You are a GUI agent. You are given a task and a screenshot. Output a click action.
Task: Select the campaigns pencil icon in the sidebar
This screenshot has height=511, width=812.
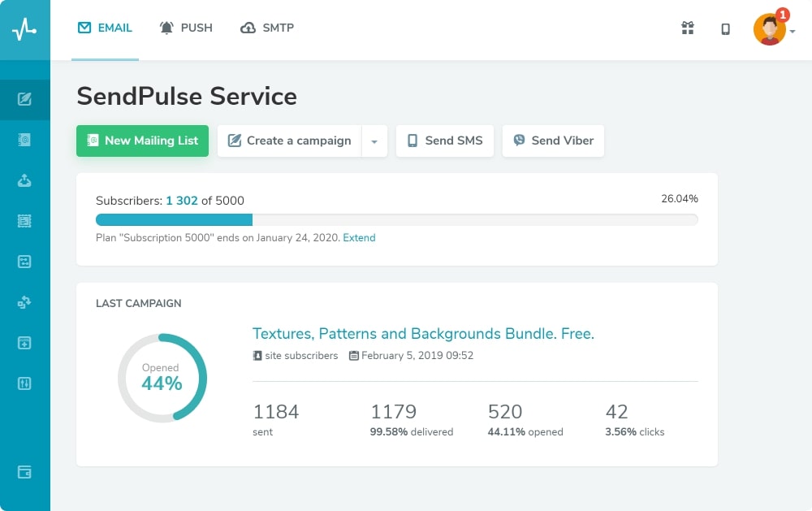click(25, 99)
